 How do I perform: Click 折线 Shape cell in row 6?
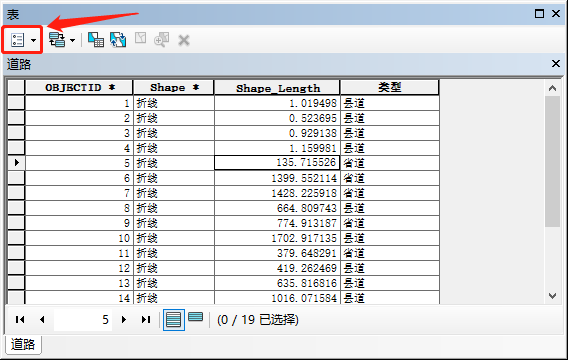174,178
